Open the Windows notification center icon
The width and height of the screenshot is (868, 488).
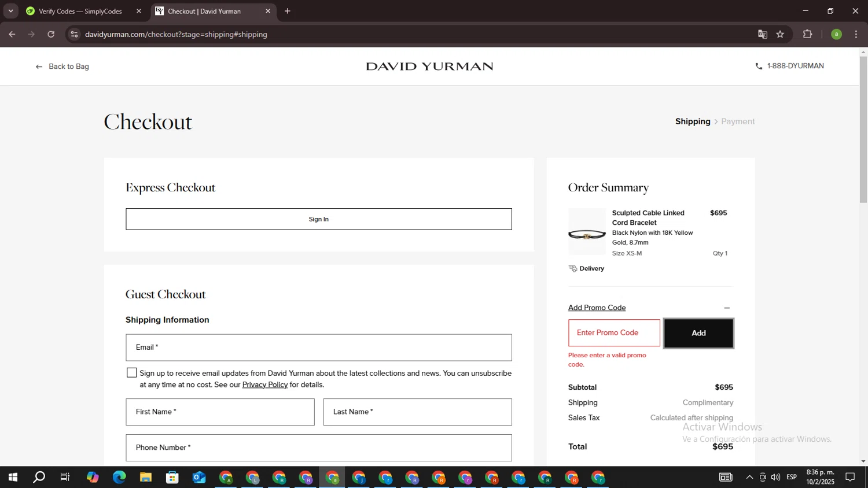[x=850, y=477]
